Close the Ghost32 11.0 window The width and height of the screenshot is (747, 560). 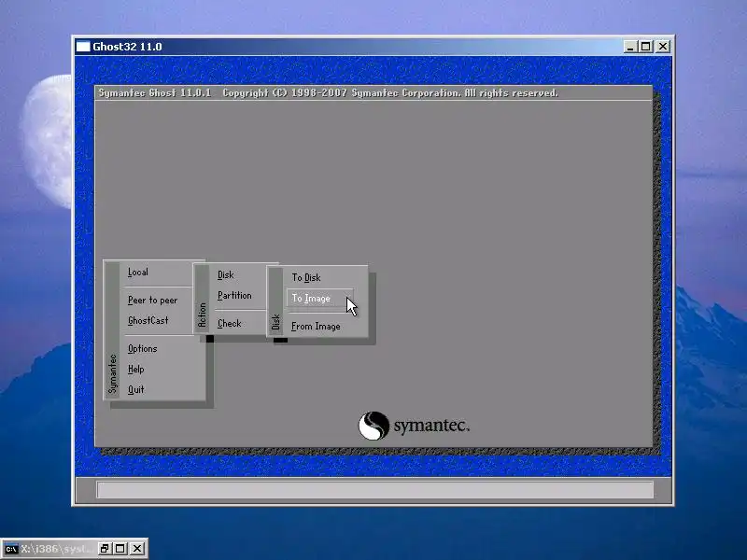[663, 46]
